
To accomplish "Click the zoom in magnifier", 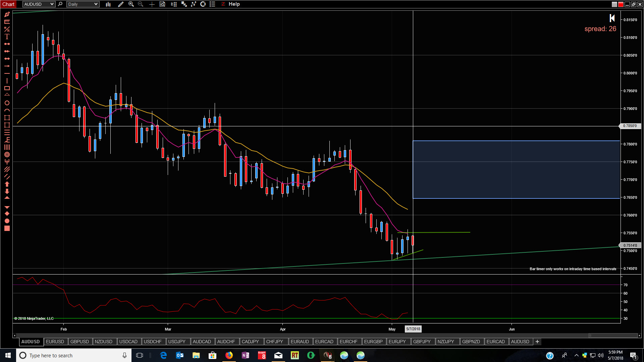I will coord(131,4).
